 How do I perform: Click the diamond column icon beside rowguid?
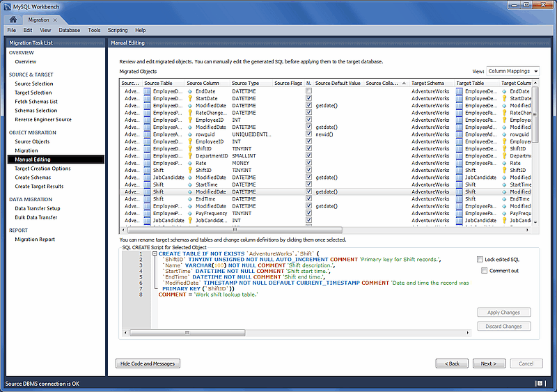190,134
